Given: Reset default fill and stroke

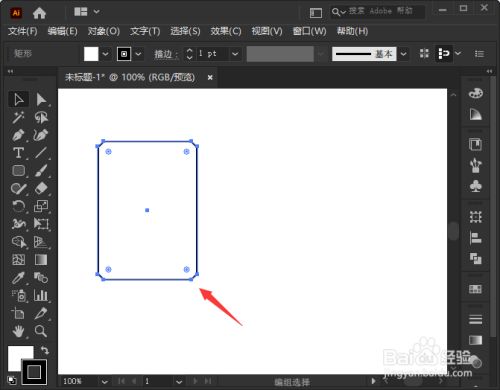Looking at the screenshot, I should pos(11,380).
